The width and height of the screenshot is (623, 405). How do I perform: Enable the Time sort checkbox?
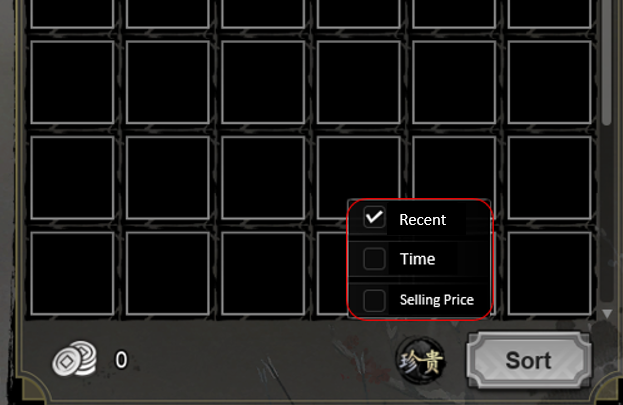[x=374, y=259]
